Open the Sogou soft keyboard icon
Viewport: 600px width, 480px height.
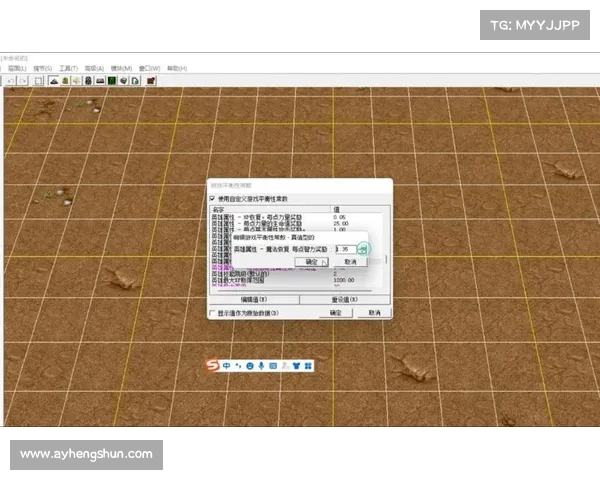tap(273, 366)
